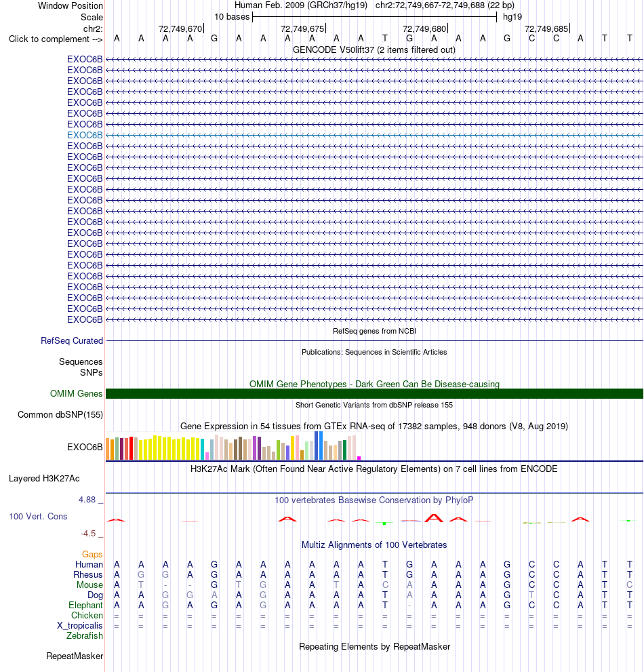Click the OMIM Gene Phenotypes green title
This screenshot has height=672, width=644.
(x=374, y=384)
